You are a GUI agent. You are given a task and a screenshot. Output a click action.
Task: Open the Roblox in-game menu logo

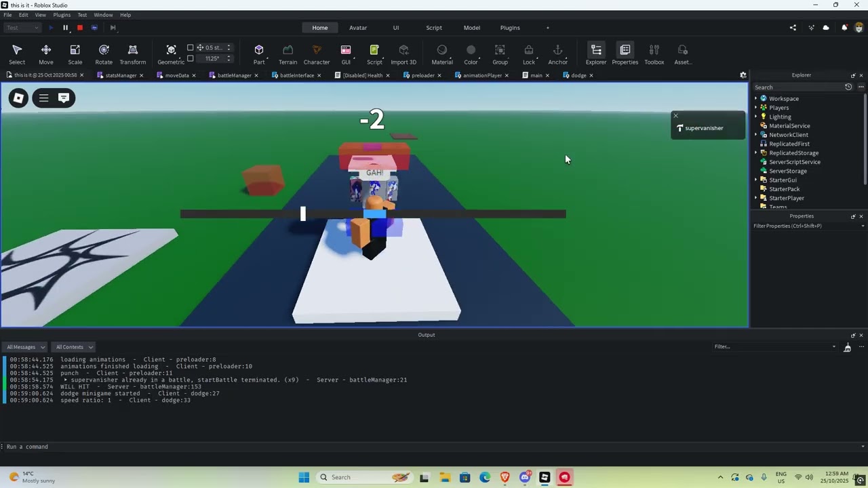19,98
